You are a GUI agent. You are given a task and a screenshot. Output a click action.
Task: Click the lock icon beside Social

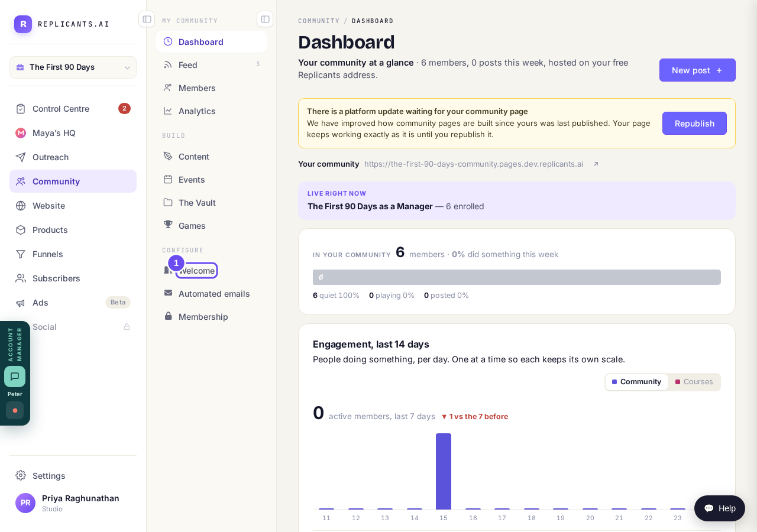tap(127, 327)
